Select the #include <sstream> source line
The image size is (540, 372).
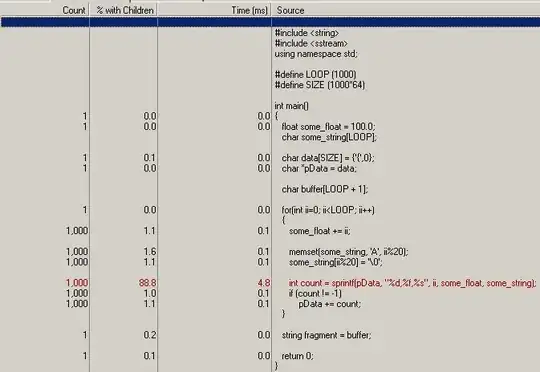coord(311,43)
